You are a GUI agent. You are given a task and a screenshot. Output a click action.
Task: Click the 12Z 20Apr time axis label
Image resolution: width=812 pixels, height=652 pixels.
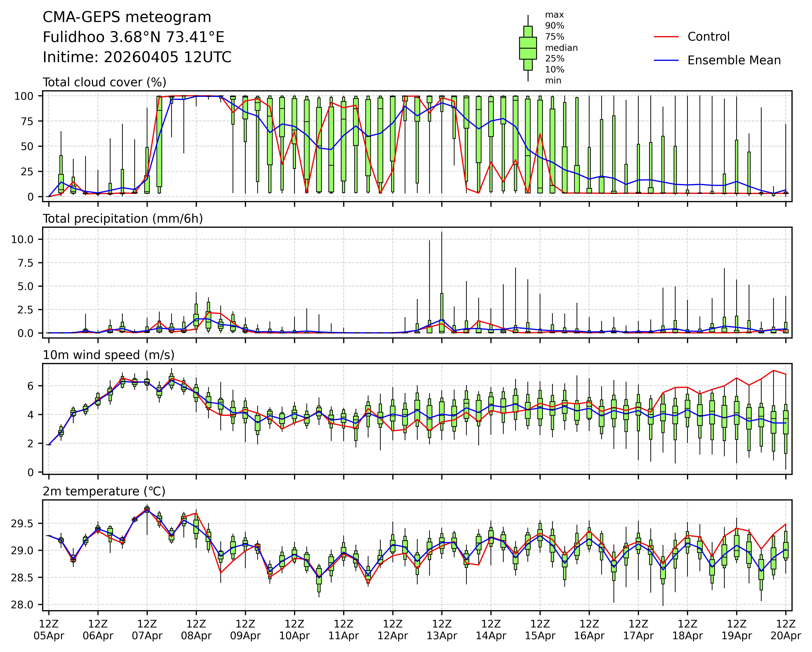[x=785, y=629]
